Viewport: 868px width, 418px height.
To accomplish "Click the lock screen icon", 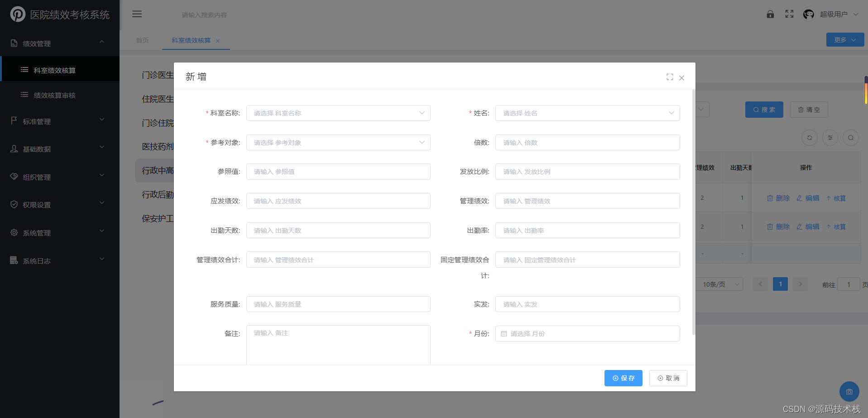I will (770, 14).
